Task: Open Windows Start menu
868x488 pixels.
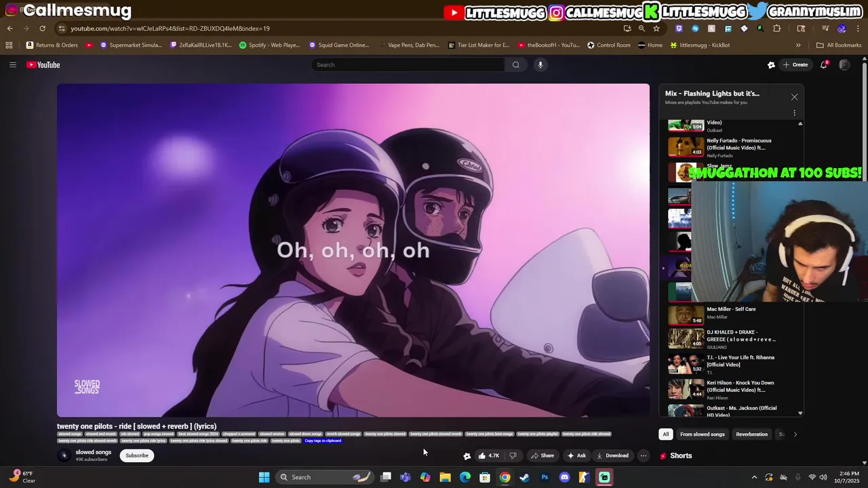Action: point(264,477)
